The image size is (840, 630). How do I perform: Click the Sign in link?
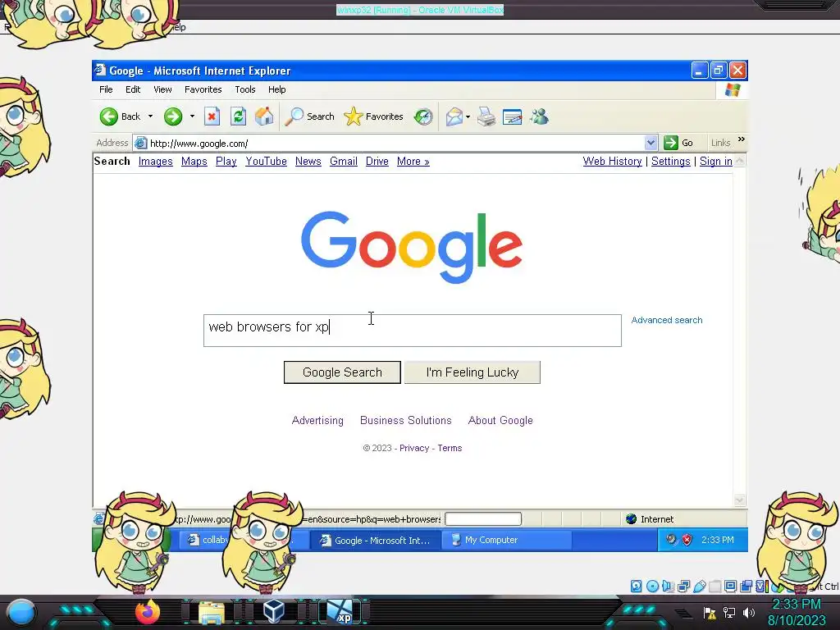pos(715,162)
